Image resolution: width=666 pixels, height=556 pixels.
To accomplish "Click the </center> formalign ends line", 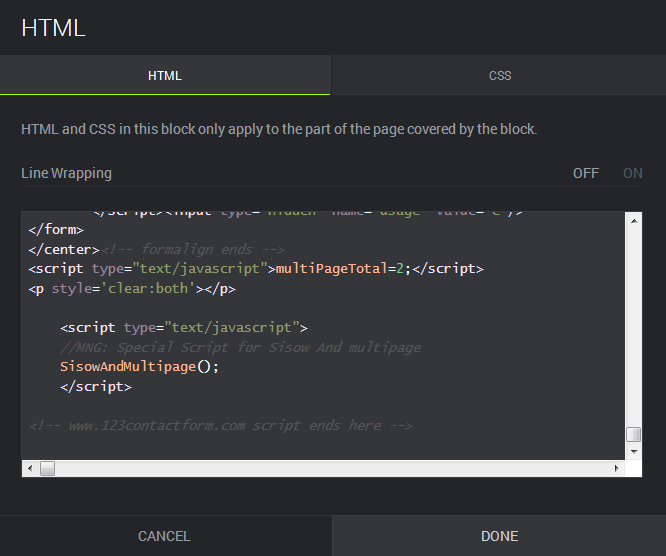I will 156,249.
